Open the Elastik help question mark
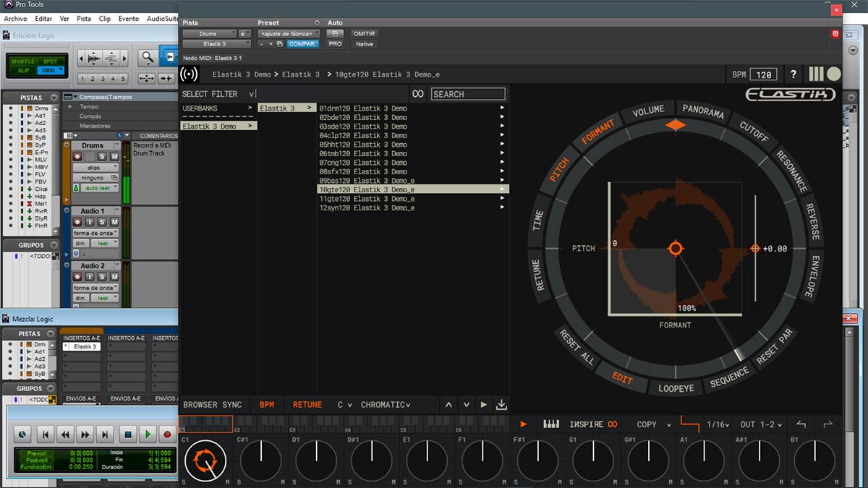868x488 pixels. (793, 74)
